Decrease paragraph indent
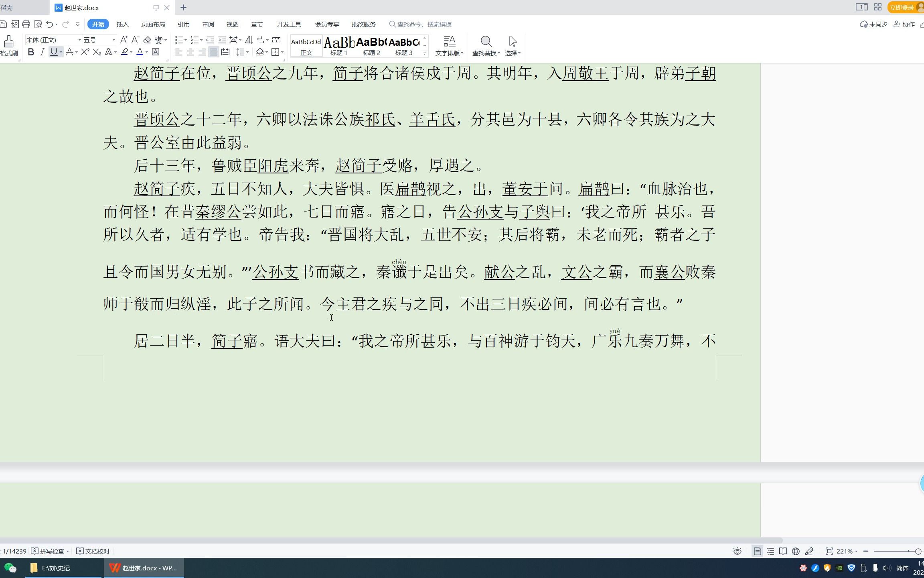This screenshot has height=578, width=924. (210, 40)
